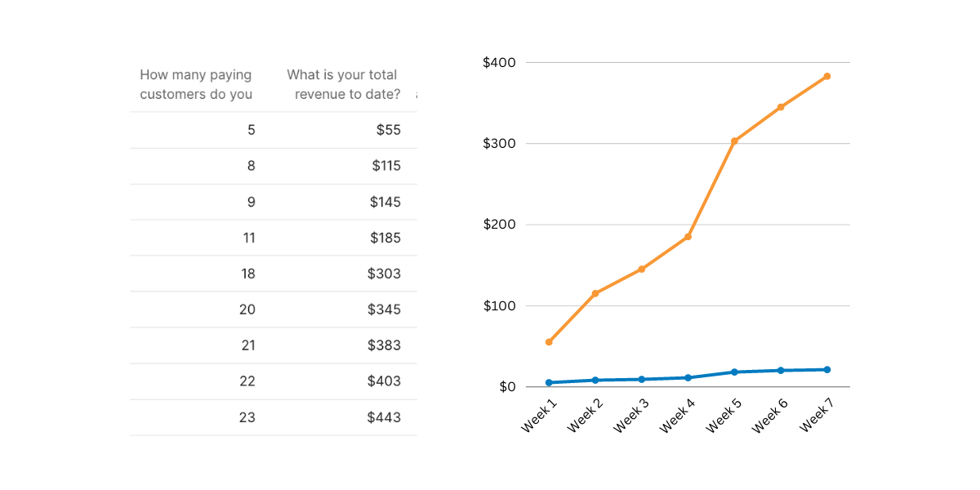
Task: Click the table cell showing $303
Action: (384, 274)
